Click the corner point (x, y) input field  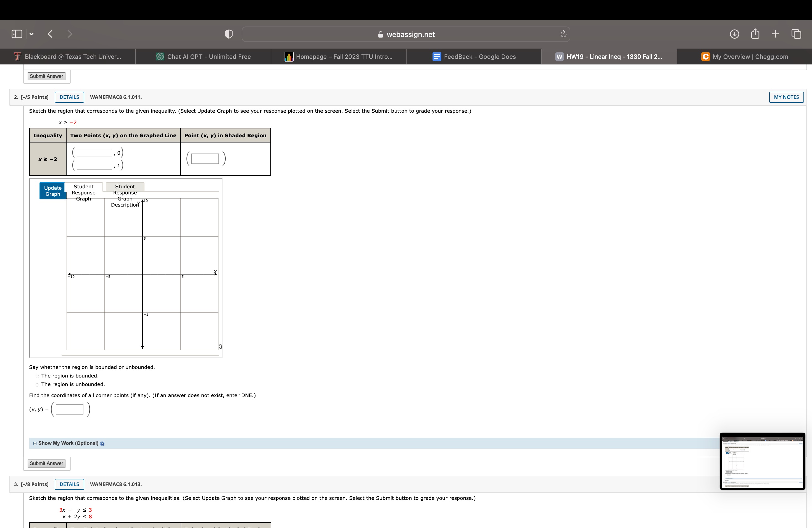coord(69,409)
